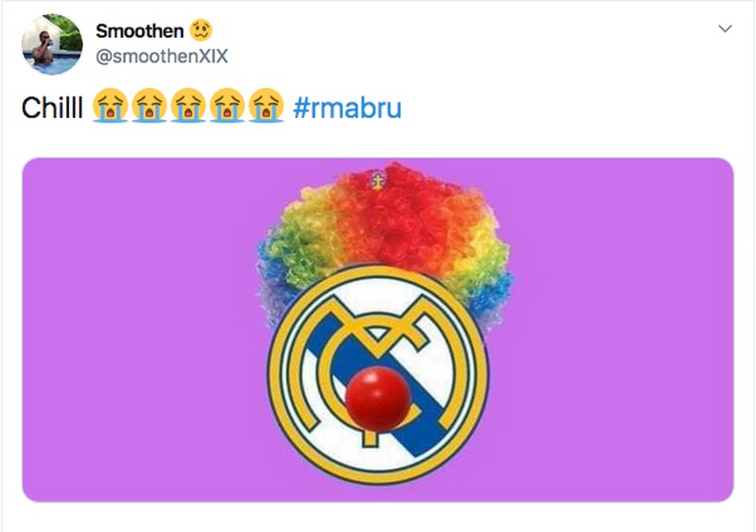Viewport: 756px width, 532px height.
Task: Click the first crying emoji after Chilll
Action: [111, 106]
